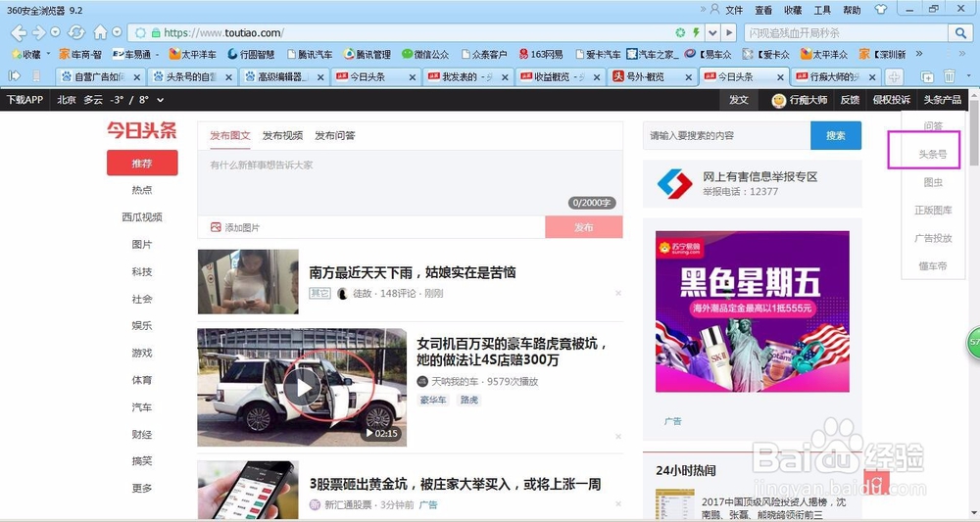Focus the browser search box
Viewport: 980px width, 522px height.
tap(847, 32)
